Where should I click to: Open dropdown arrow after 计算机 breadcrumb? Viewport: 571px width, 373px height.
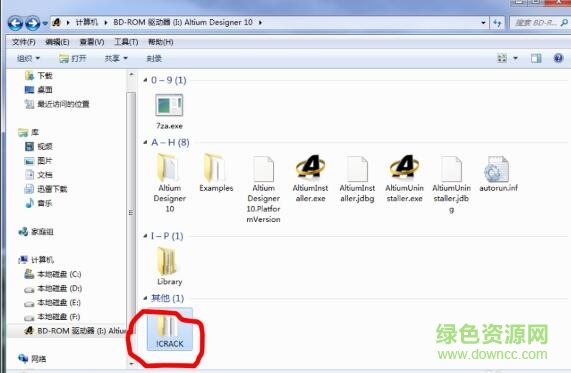(106, 23)
